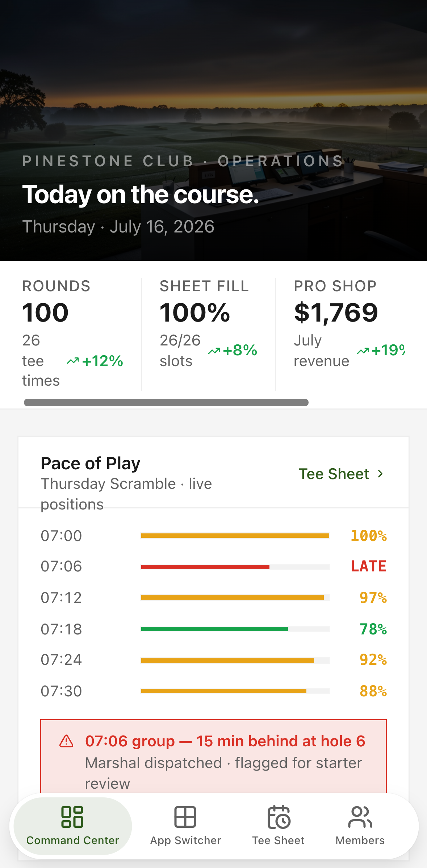Screen dimensions: 427x868
Task: Select the 07:06 LATE progress bar
Action: pyautogui.click(x=235, y=567)
